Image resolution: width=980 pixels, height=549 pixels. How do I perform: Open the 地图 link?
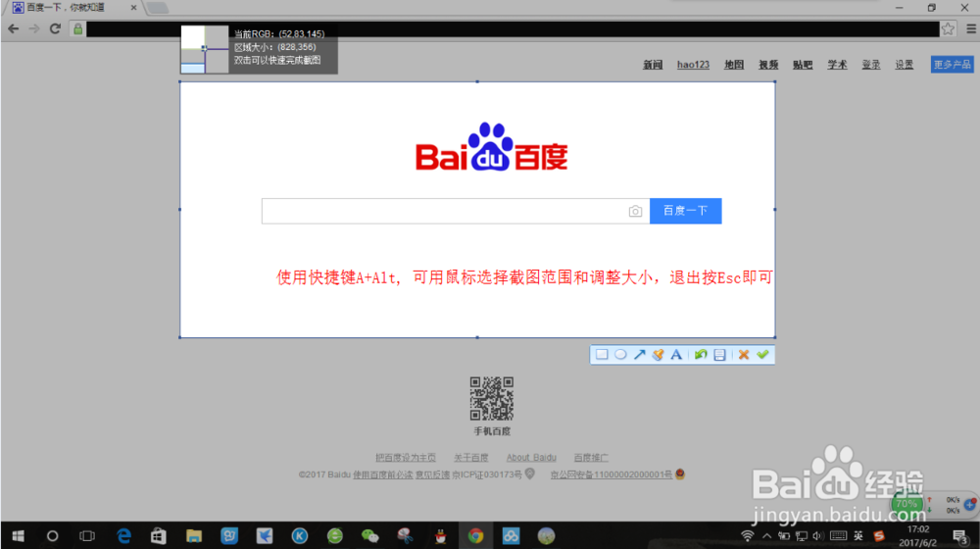pyautogui.click(x=734, y=65)
